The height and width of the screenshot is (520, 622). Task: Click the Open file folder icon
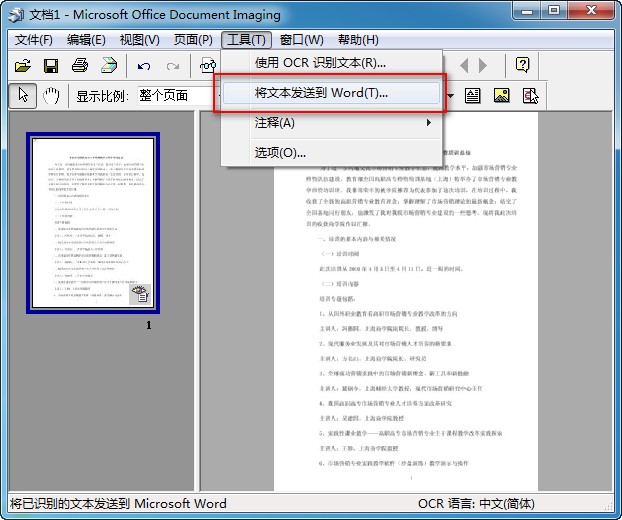click(x=23, y=65)
